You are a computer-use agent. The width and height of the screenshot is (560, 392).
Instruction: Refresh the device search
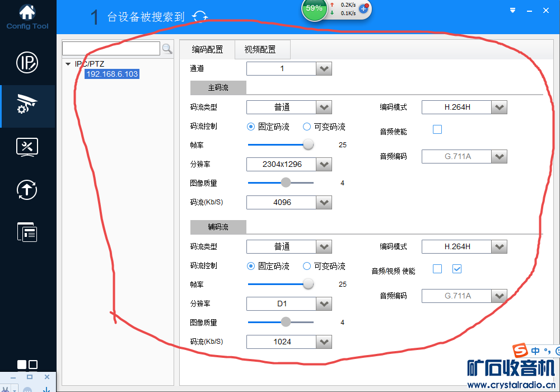200,16
